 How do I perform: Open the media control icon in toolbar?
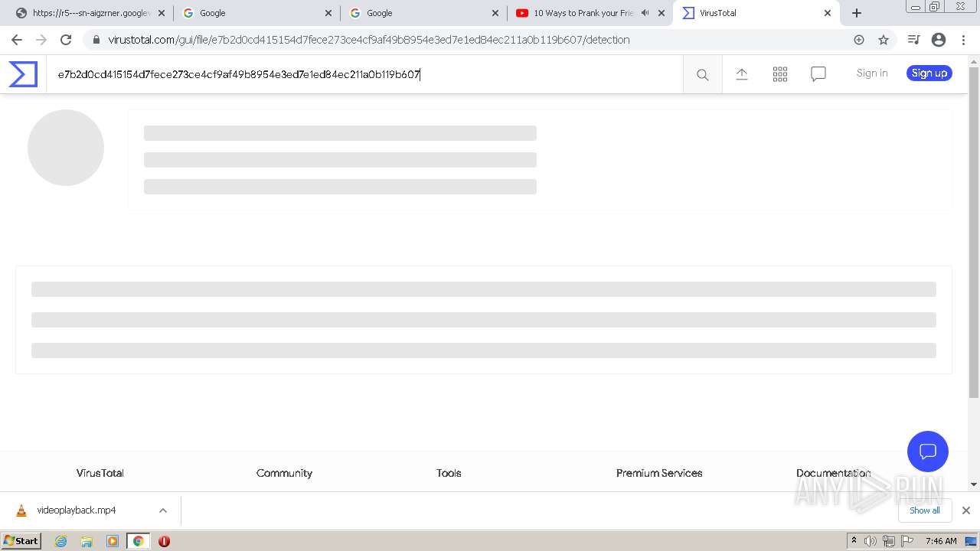coord(913,40)
